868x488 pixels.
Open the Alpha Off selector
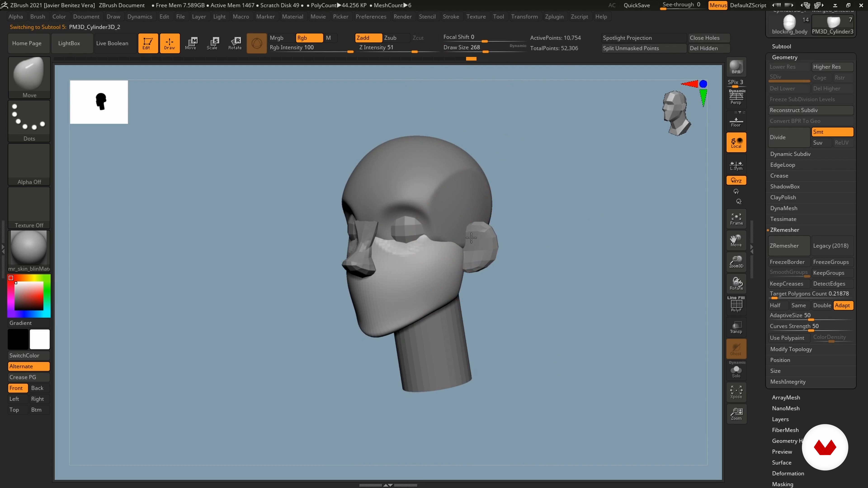pyautogui.click(x=29, y=165)
